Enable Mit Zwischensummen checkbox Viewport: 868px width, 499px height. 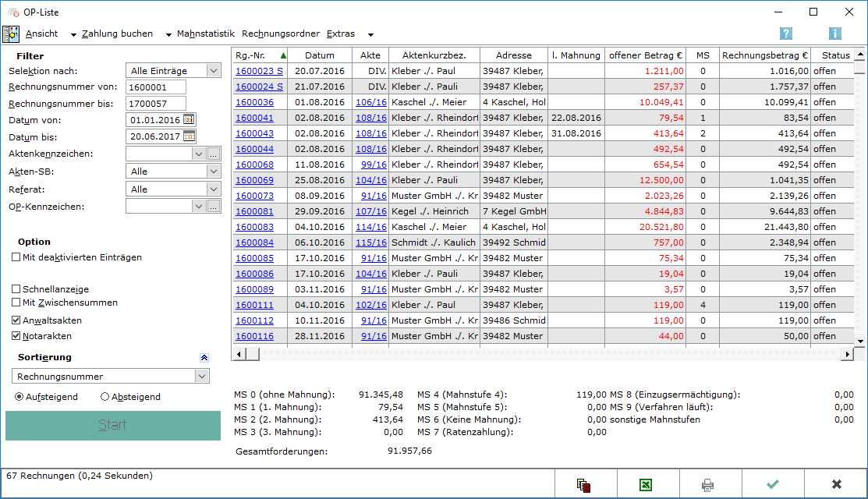16,303
